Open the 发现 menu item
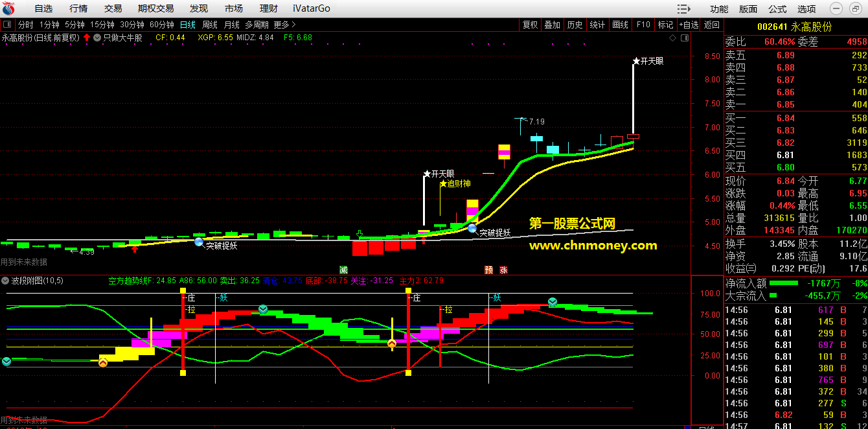Screen dimensions: 868x429 coord(199,8)
